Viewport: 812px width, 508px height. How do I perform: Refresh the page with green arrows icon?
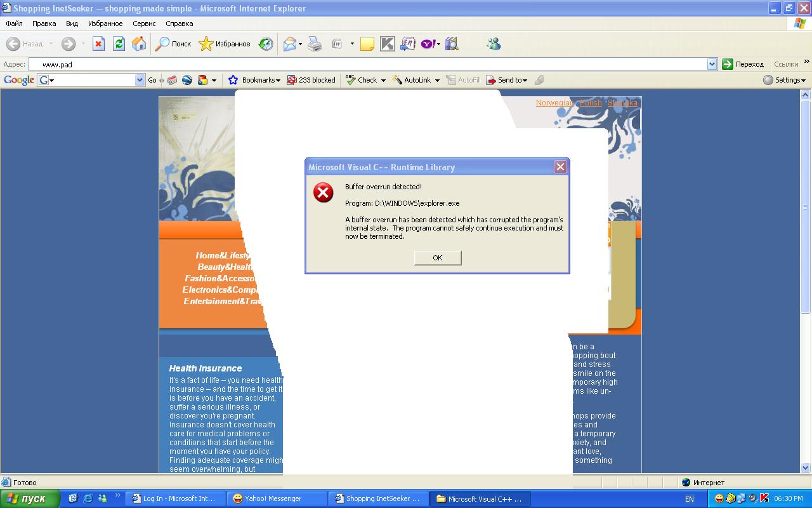tap(119, 44)
